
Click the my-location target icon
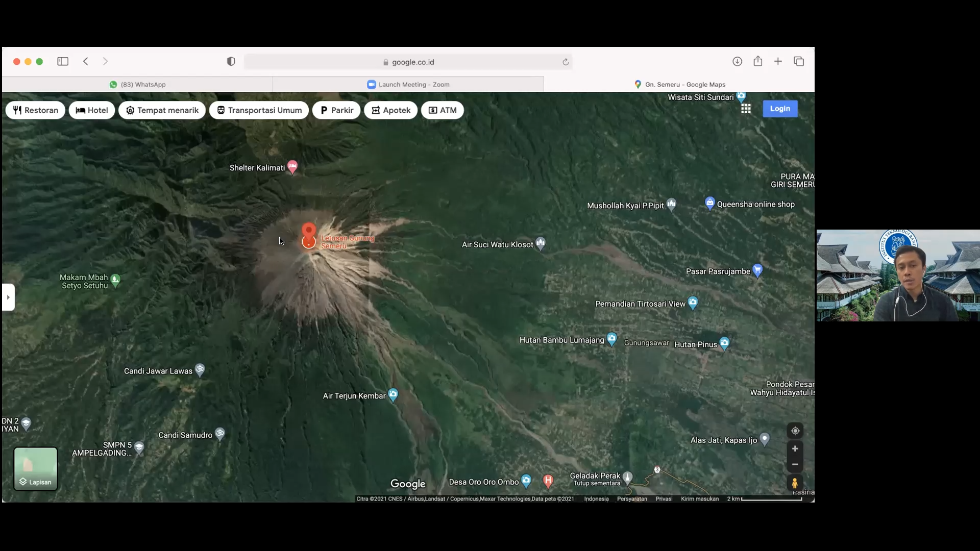point(795,431)
